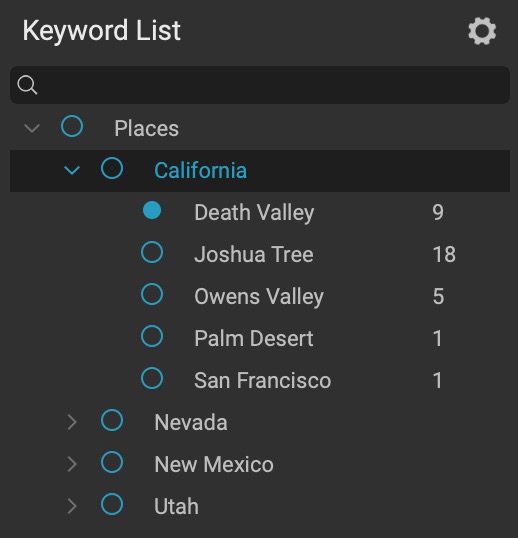Click the Death Valley photo count 9
The image size is (518, 538).
pos(438,212)
